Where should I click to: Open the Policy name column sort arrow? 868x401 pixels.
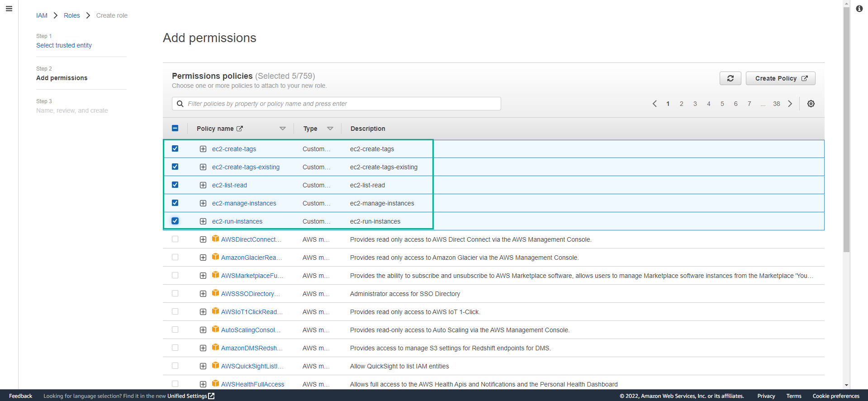(x=283, y=129)
